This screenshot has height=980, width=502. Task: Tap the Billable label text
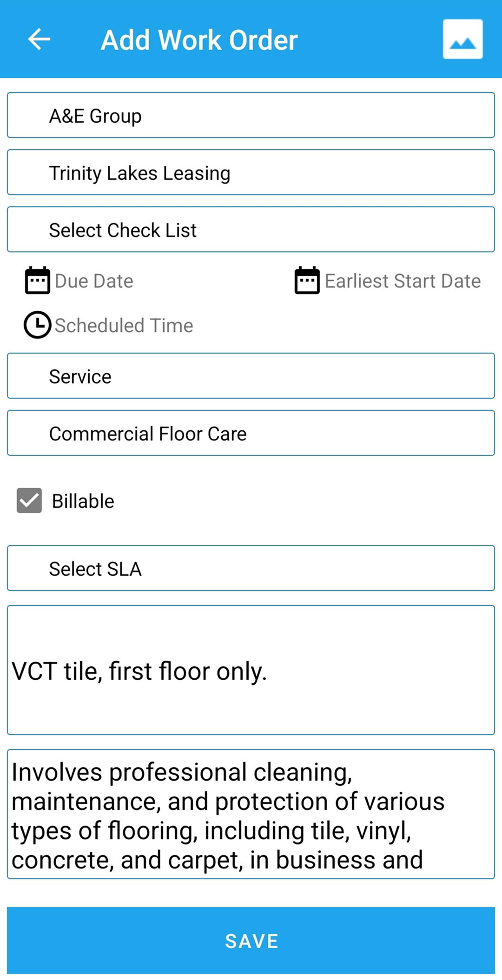[83, 501]
